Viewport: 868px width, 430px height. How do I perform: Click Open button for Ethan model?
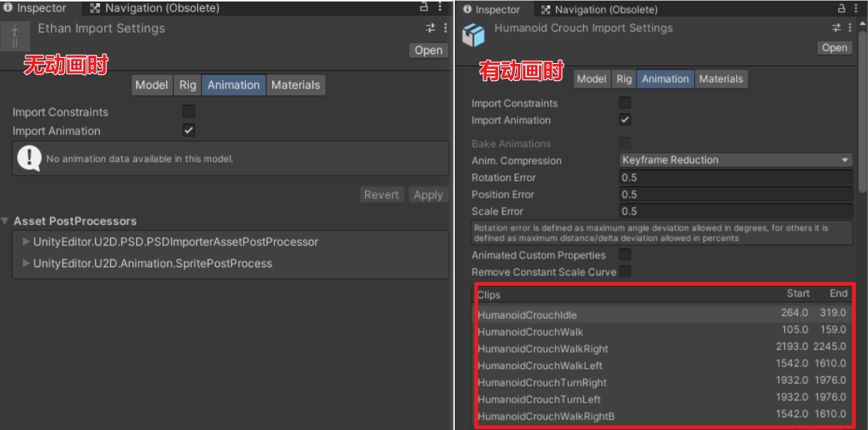(429, 50)
